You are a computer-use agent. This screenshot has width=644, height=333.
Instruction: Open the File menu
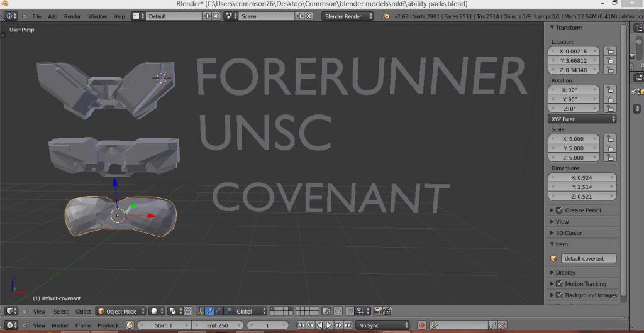point(36,16)
